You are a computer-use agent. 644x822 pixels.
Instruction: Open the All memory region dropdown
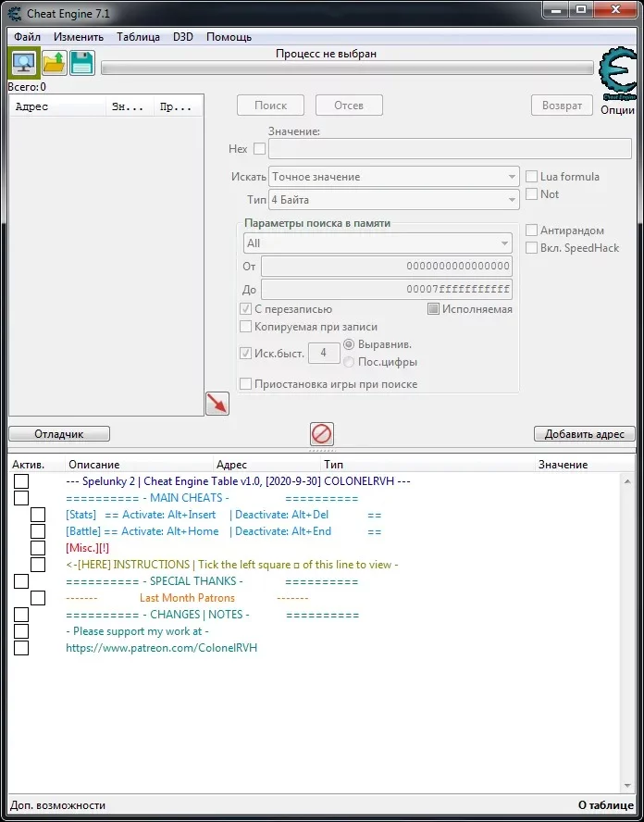378,243
